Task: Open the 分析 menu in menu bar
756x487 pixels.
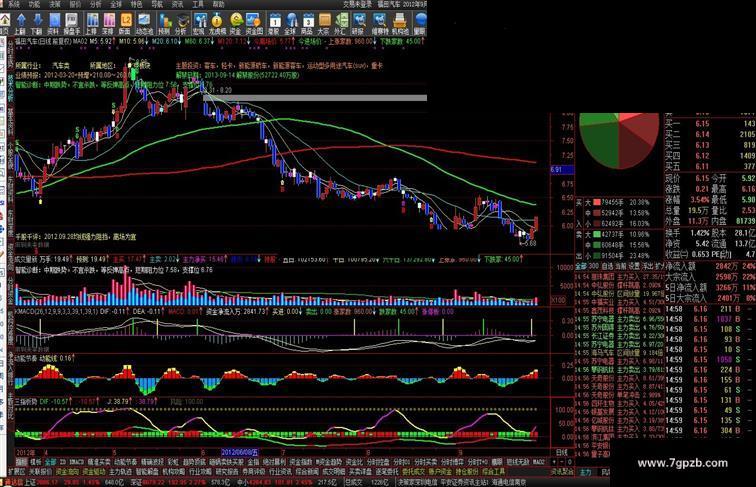Action: (95, 4)
